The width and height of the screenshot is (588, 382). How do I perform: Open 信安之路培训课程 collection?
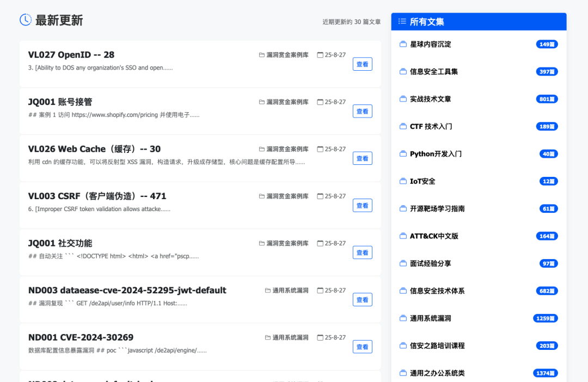click(437, 346)
